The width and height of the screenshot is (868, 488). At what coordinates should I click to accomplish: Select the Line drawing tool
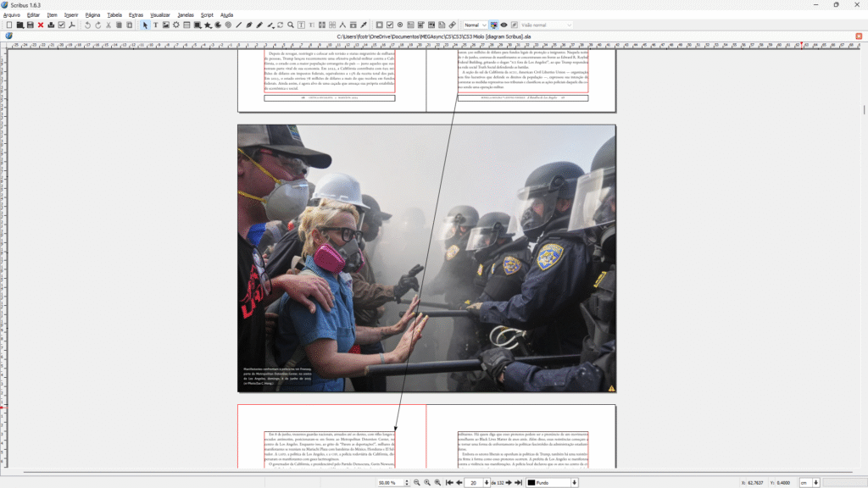239,25
